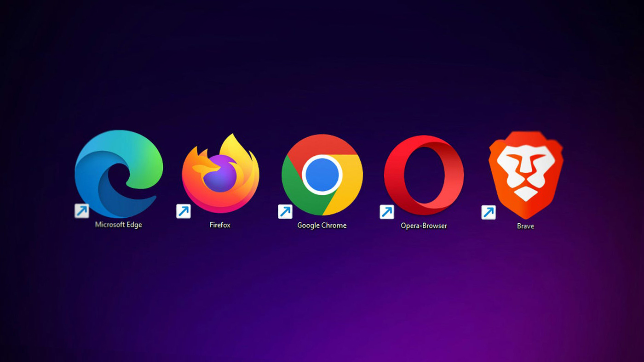This screenshot has width=644, height=362.
Task: Select the red Opera browser icon
Action: pos(424,175)
